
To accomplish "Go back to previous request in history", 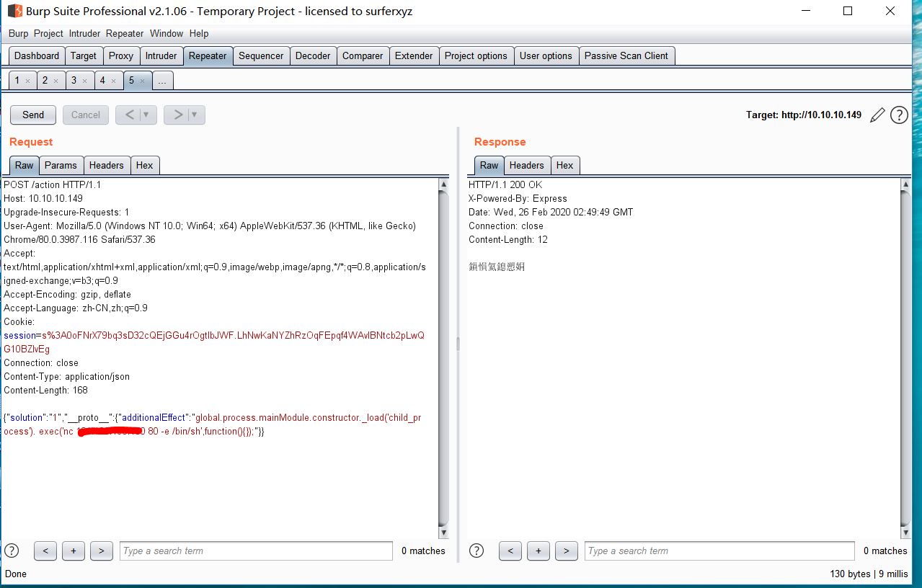I will coord(129,115).
